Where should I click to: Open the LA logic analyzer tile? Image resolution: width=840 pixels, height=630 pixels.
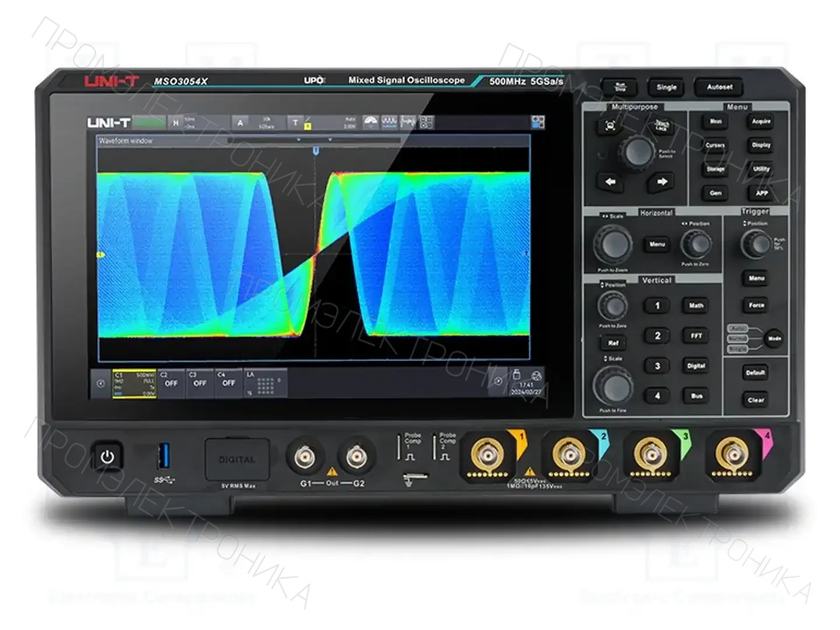pyautogui.click(x=265, y=383)
